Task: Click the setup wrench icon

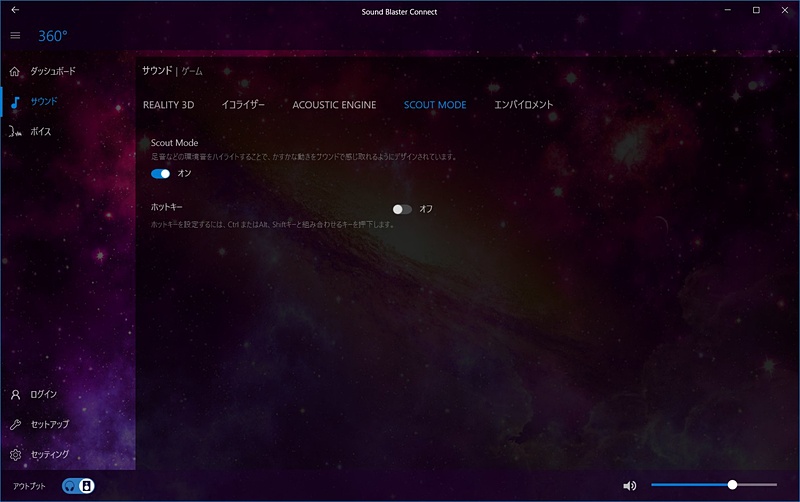Action: pyautogui.click(x=15, y=424)
